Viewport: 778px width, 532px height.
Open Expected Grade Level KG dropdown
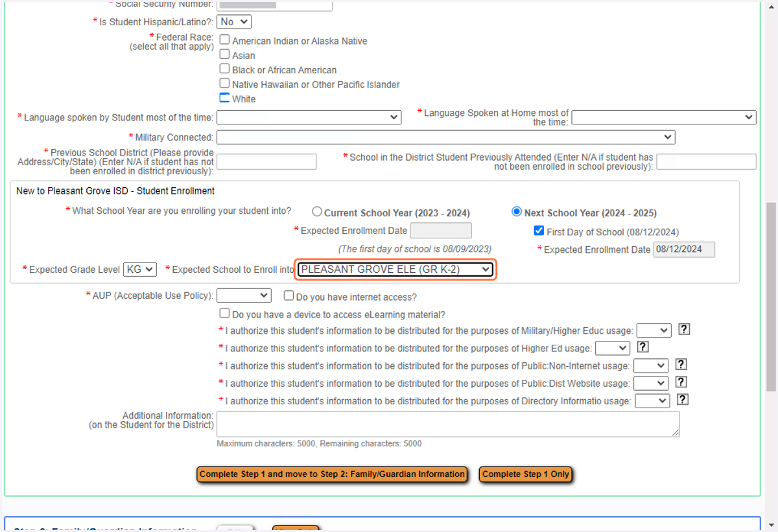point(139,269)
